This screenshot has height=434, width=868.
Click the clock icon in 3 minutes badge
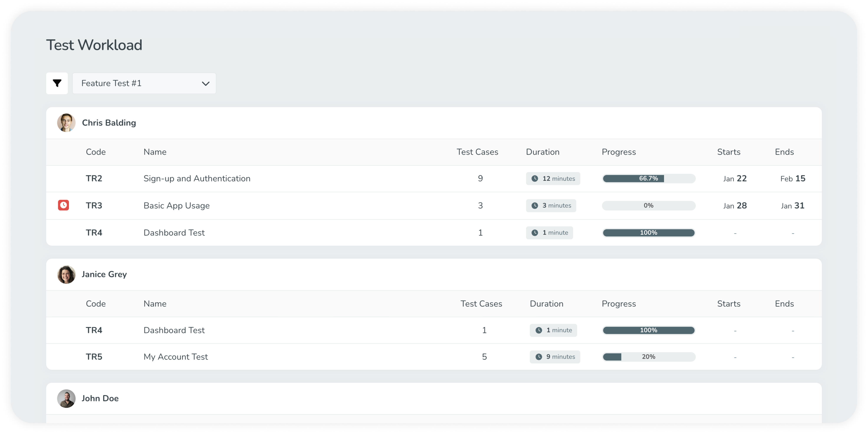[535, 205]
